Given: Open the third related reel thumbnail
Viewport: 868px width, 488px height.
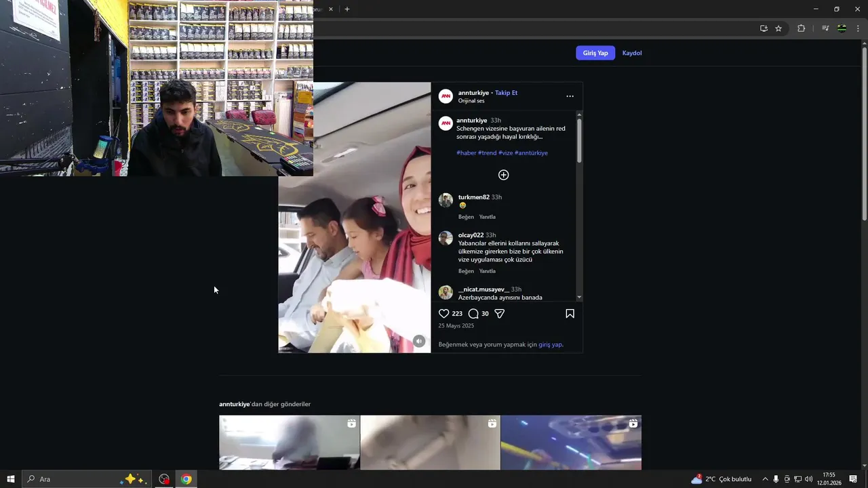Looking at the screenshot, I should pos(571,443).
